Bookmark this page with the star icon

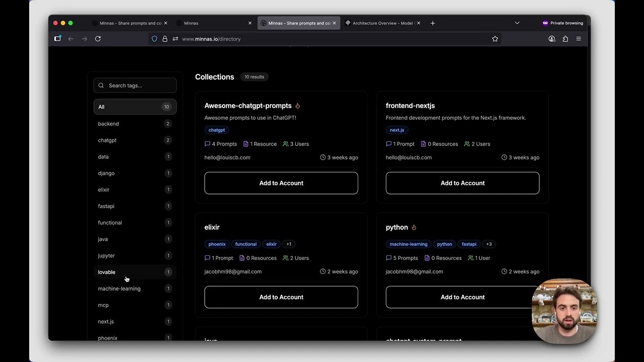coord(495,39)
